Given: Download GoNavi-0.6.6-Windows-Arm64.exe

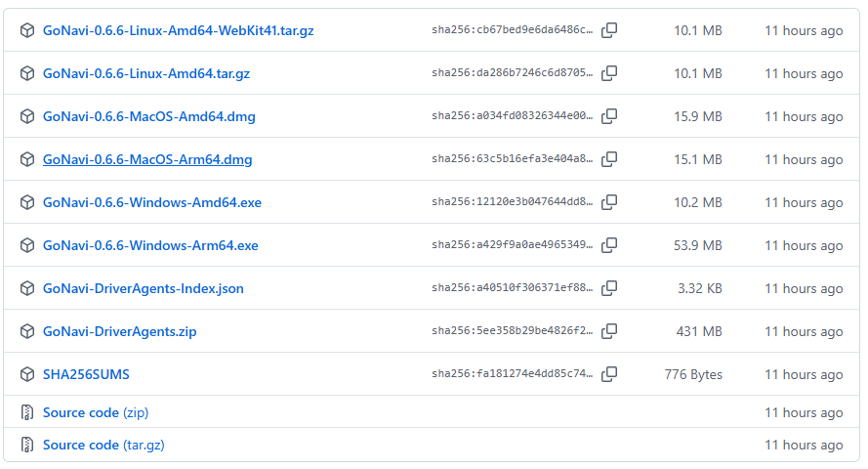Looking at the screenshot, I should [150, 245].
